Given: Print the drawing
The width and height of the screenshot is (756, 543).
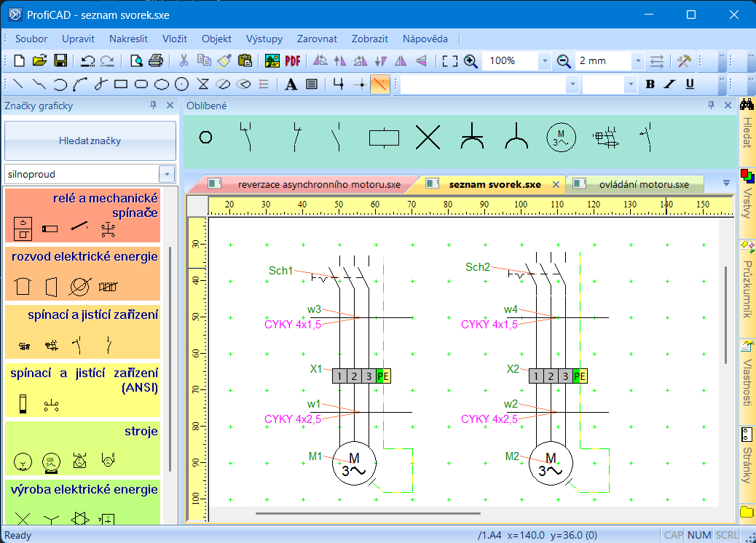Looking at the screenshot, I should point(156,60).
